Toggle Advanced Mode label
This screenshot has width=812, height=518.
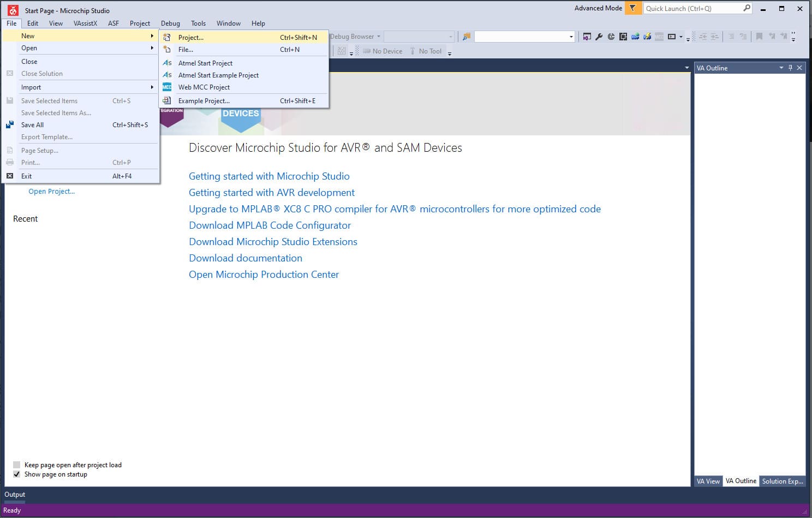point(598,8)
